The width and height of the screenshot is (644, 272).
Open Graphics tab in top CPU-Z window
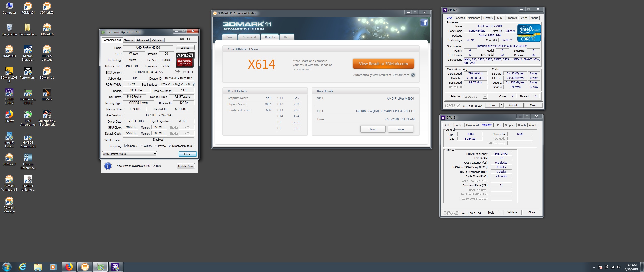tap(511, 18)
